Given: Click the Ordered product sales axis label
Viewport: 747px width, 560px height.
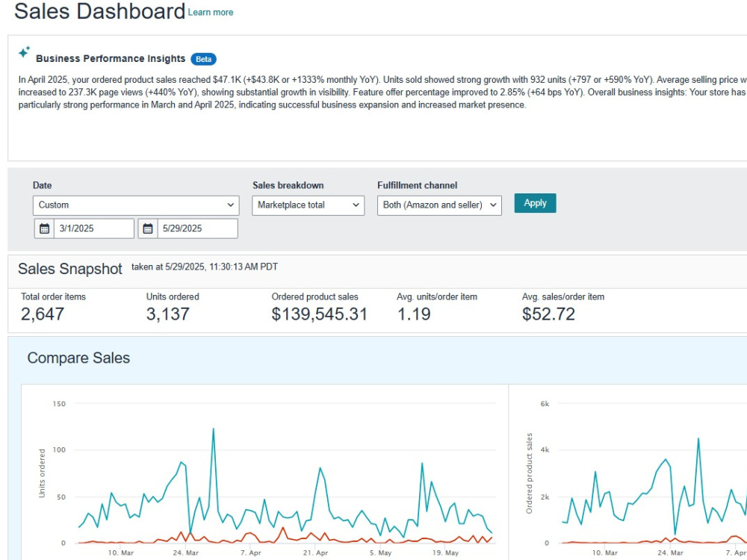Looking at the screenshot, I should pos(529,473).
